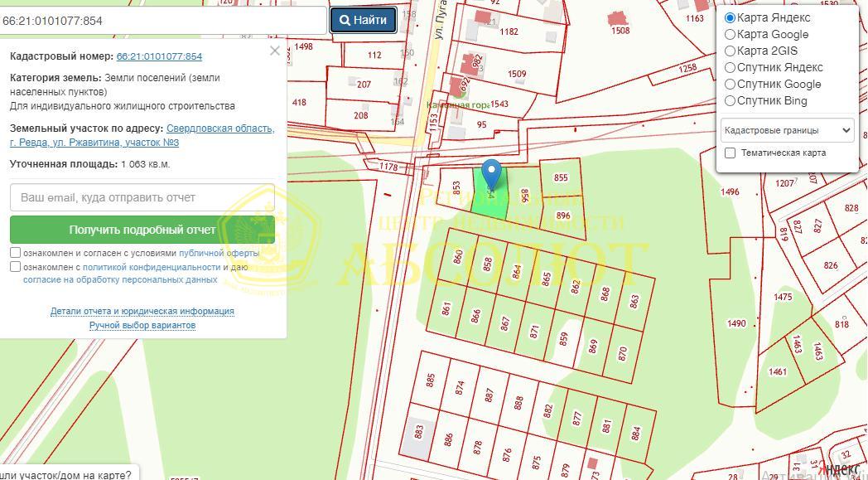Click parcel 1475 on the map
The width and height of the screenshot is (868, 480).
pos(783,297)
